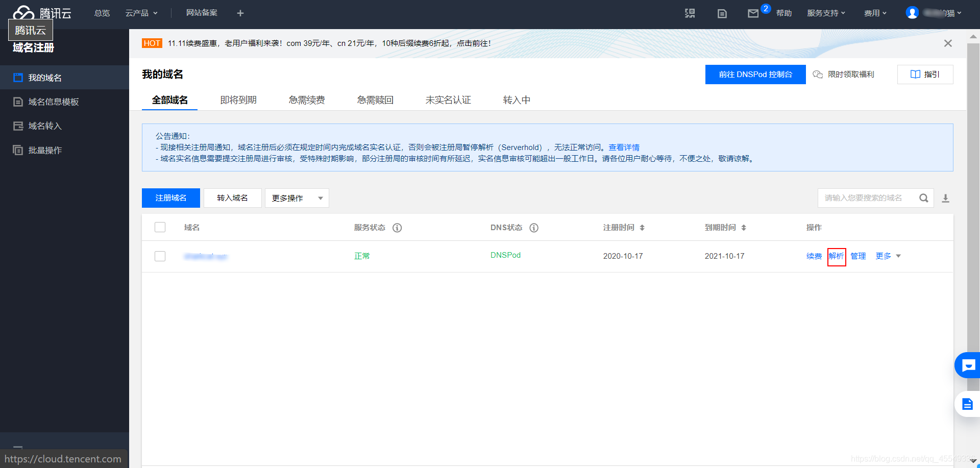Click the blurred domain name link
The image size is (980, 468).
(x=206, y=256)
